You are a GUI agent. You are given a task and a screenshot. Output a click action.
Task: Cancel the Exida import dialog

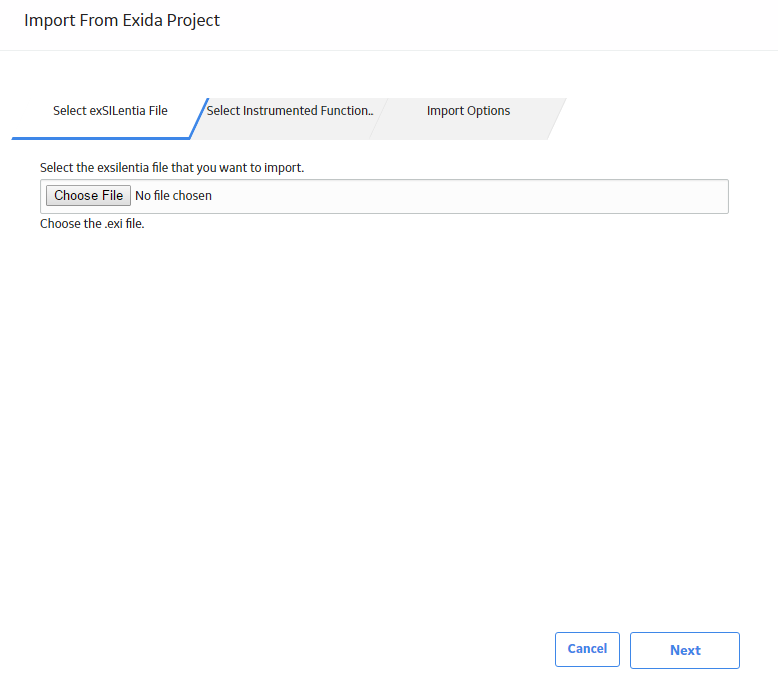tap(587, 649)
